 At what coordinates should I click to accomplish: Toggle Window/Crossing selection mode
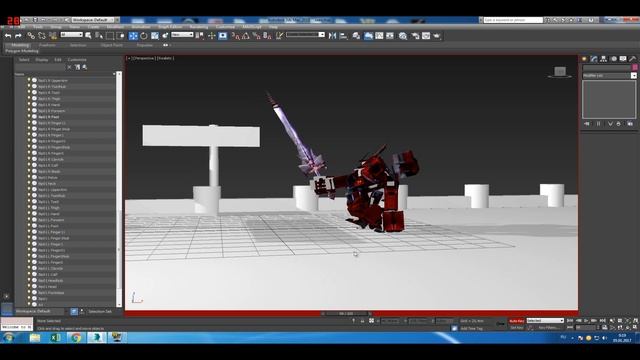(120, 36)
